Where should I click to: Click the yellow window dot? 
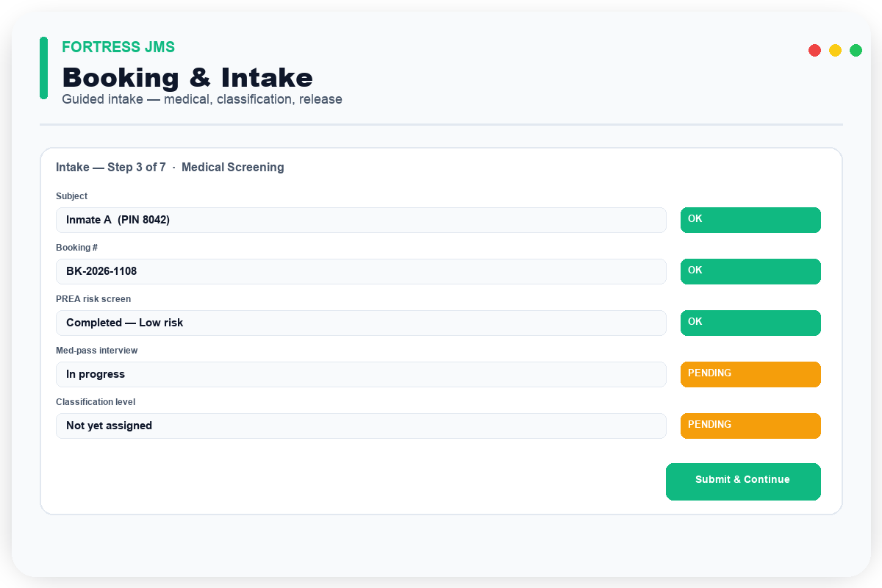835,50
